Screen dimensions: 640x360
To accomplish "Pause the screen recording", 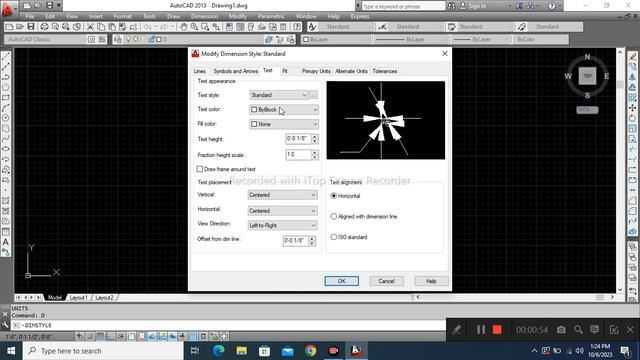I will click(x=481, y=330).
